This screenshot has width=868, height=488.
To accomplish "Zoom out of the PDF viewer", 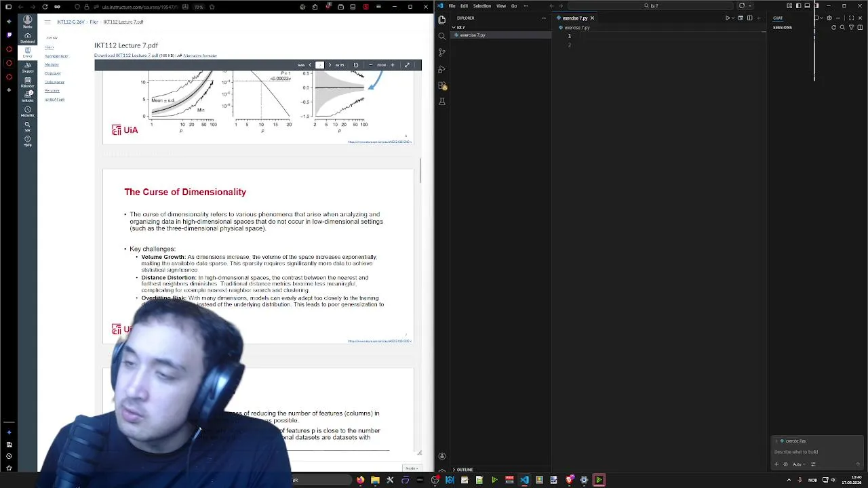I will pyautogui.click(x=370, y=65).
